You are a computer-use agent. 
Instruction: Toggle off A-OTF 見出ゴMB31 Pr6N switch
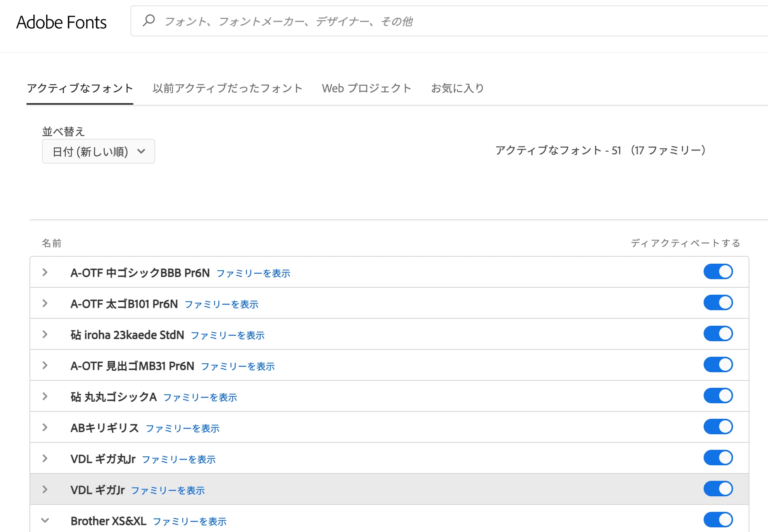pos(718,364)
